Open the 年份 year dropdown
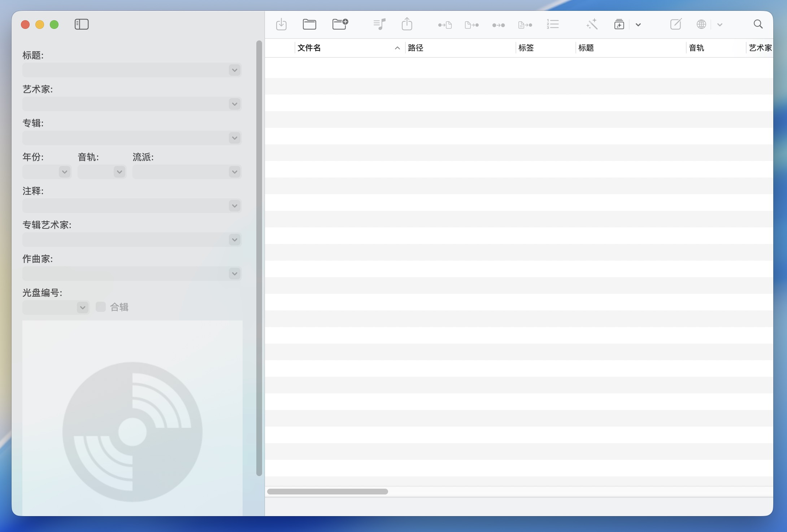This screenshot has height=532, width=787. [x=65, y=172]
